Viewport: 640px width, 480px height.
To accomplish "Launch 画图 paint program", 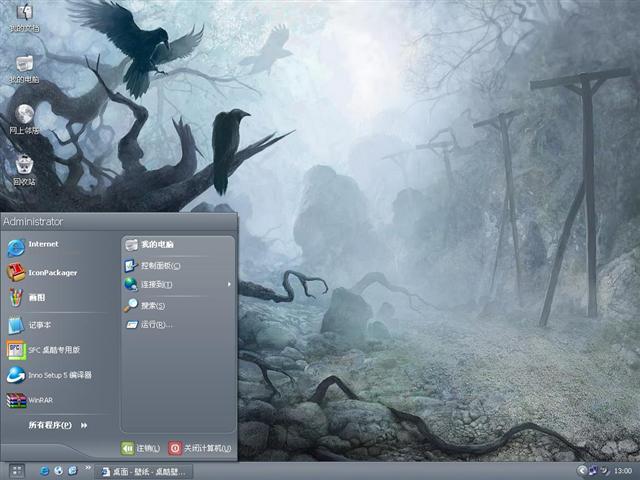I will pos(59,298).
